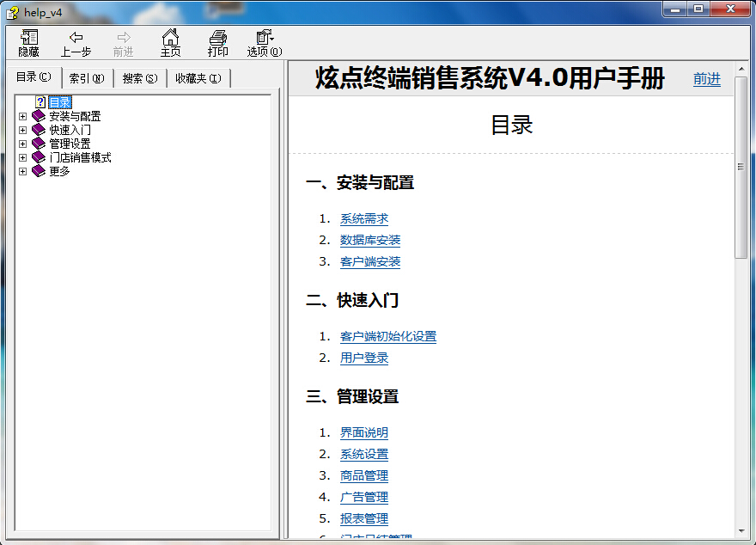This screenshot has height=545, width=756.
Task: Click the scrollbar up arrow in content pane
Action: [x=741, y=70]
